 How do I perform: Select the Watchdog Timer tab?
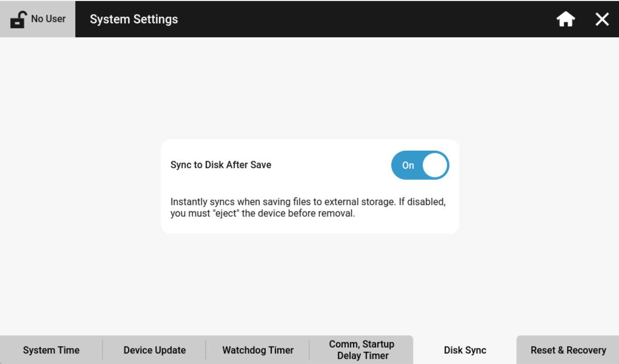[258, 350]
